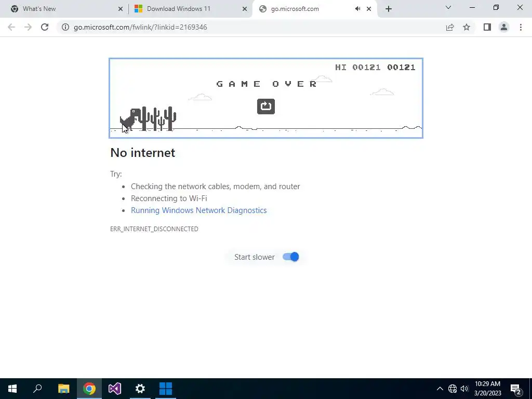Click ERR_INTERNET_DISCONNECTED error code text
Image resolution: width=532 pixels, height=399 pixels.
tap(154, 229)
